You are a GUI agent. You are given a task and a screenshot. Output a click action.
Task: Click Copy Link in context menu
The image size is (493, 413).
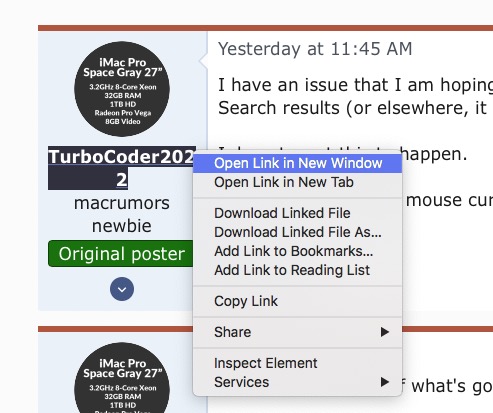[297, 301]
